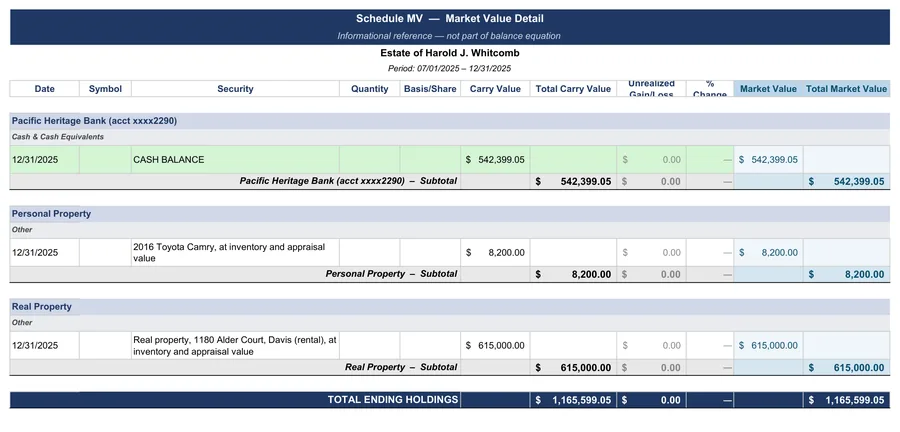Image resolution: width=900 pixels, height=432 pixels.
Task: Click the Real Property Subtotal label
Action: (x=401, y=367)
